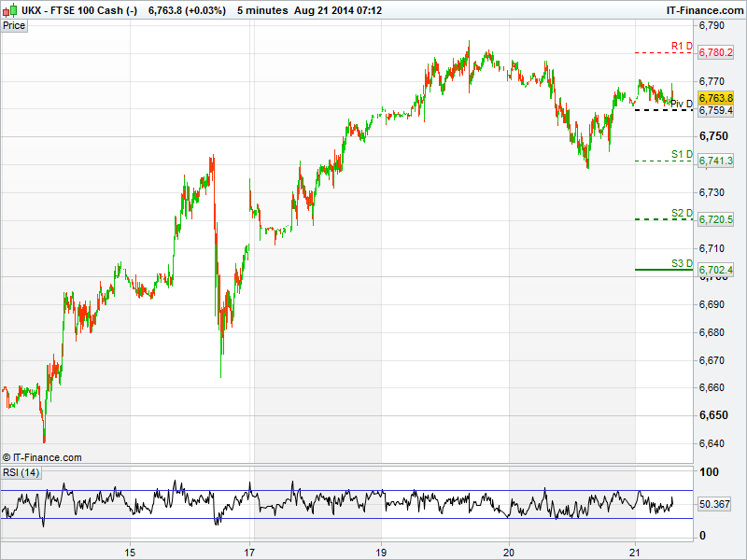The height and width of the screenshot is (560, 747).
Task: Select the RSI (14) indicator label
Action: click(x=21, y=473)
